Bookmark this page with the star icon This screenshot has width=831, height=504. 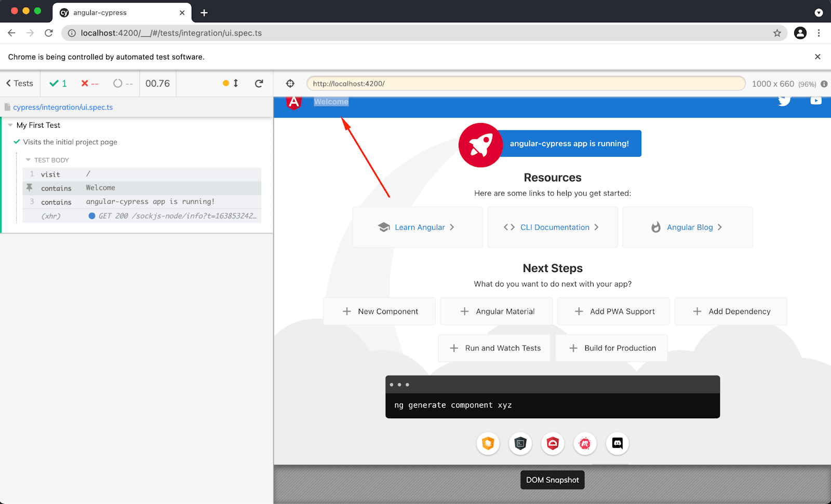pos(777,33)
